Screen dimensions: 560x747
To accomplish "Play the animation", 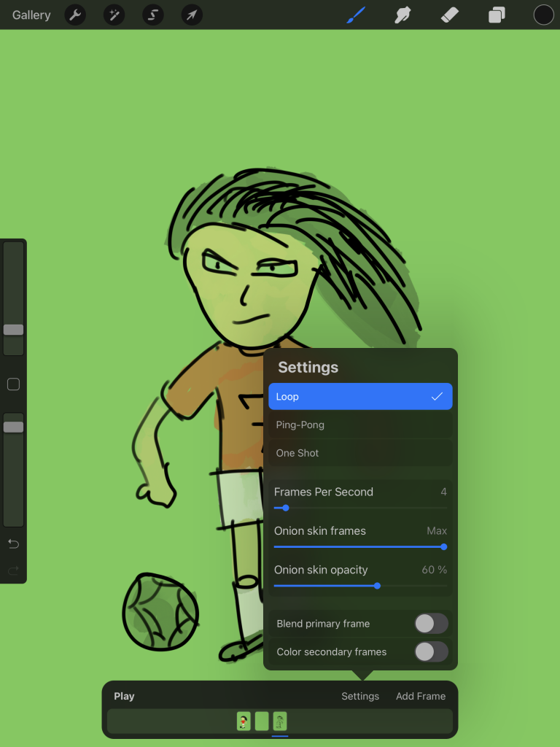I will pos(124,696).
